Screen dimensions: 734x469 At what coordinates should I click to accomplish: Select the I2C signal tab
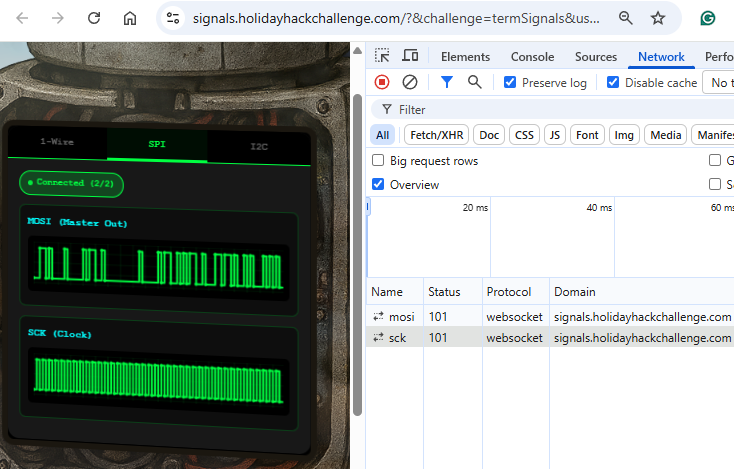click(259, 146)
